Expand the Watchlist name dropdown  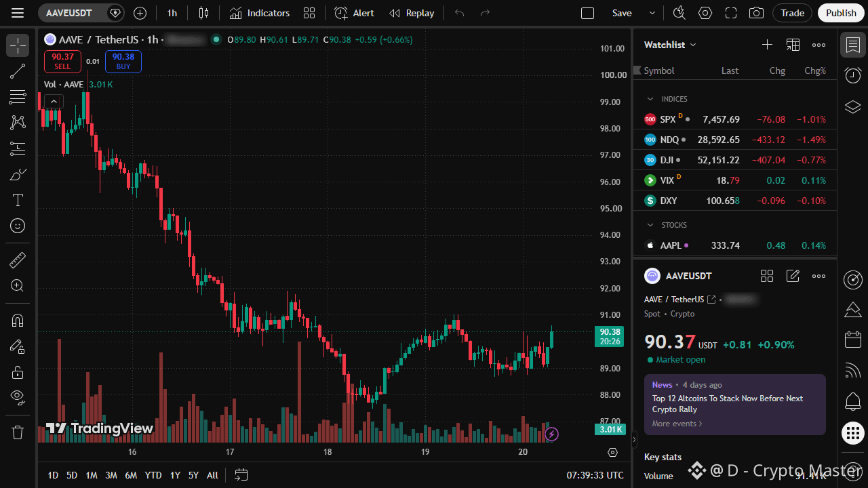670,45
